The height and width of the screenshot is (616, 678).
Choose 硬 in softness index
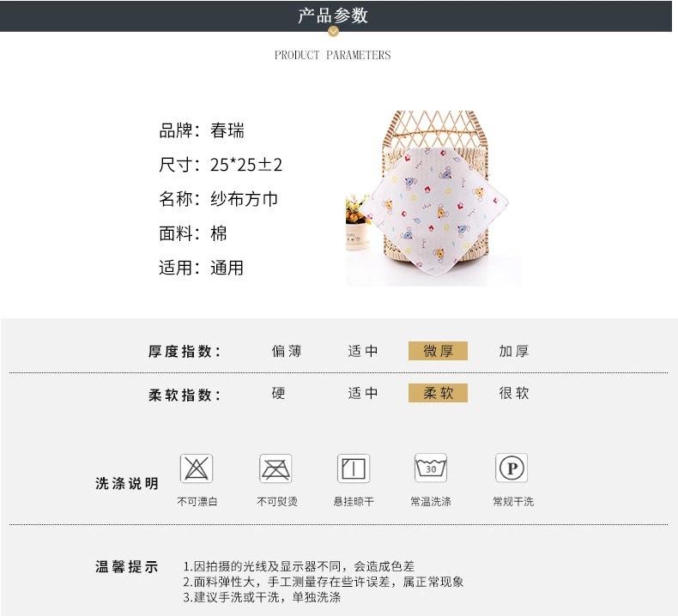(x=278, y=393)
